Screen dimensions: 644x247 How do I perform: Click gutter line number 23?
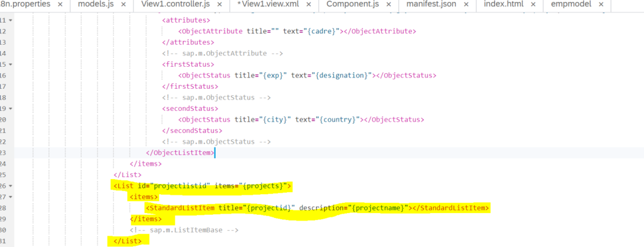point(3,152)
